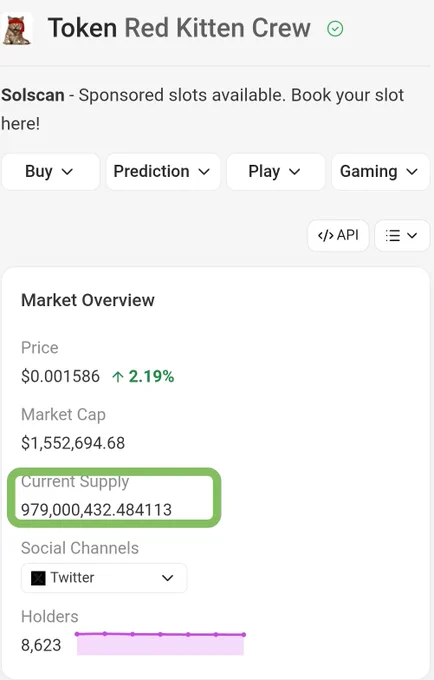Open the list view options menu
The image size is (434, 680).
(x=402, y=235)
